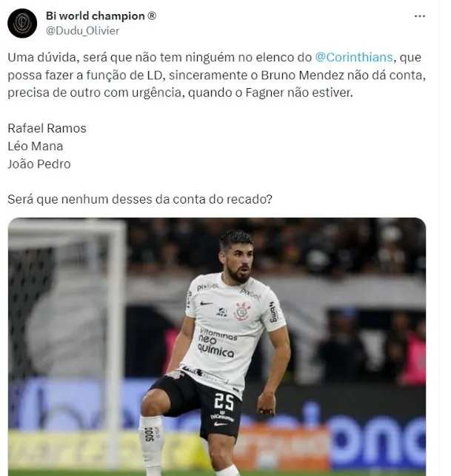Select the first paragraph of tweet text
This screenshot has height=476, width=451.
point(216,75)
